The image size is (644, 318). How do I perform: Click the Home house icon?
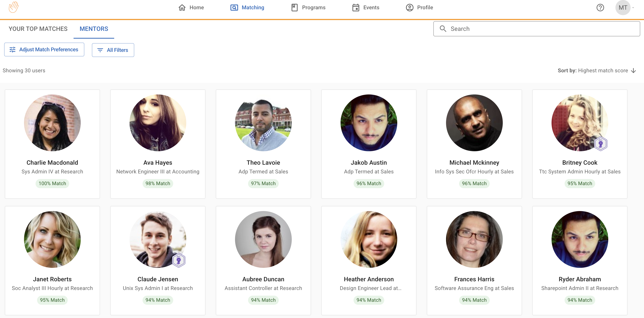[182, 8]
